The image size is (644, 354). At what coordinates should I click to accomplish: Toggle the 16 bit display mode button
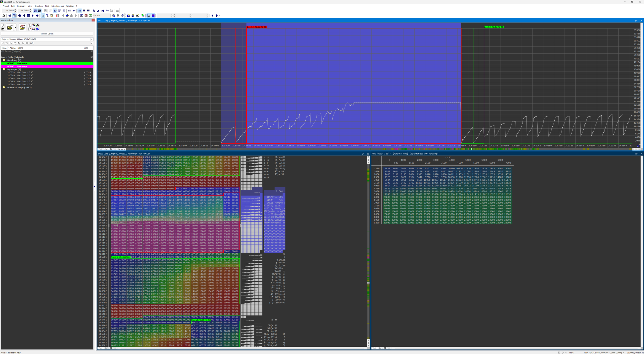[55, 11]
